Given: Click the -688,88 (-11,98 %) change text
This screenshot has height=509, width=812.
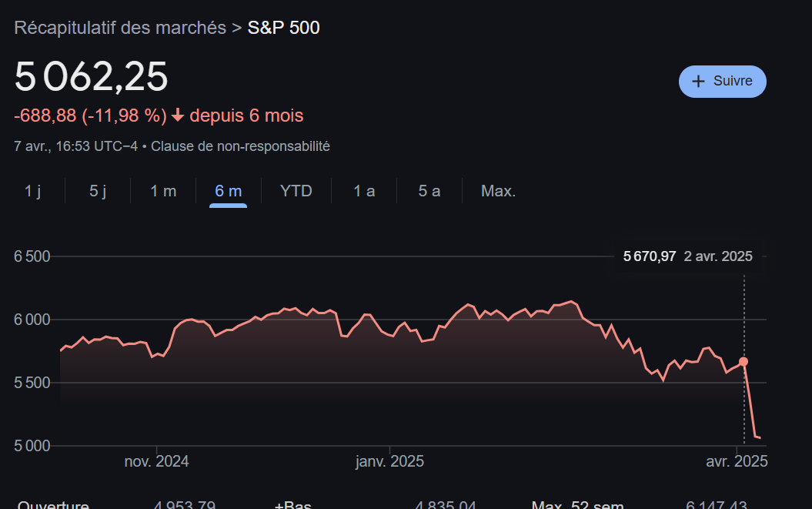Looking at the screenshot, I should (x=91, y=115).
